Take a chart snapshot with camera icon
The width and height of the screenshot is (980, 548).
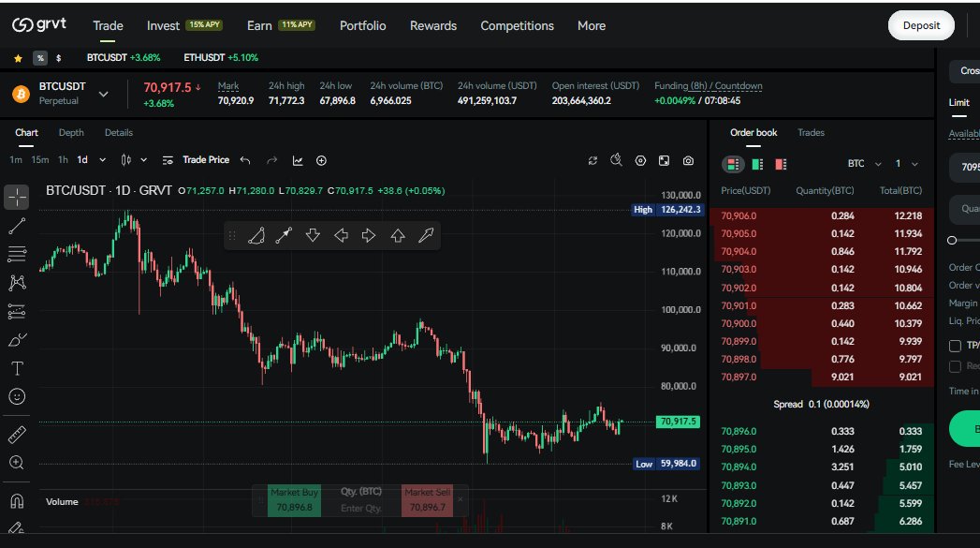688,161
